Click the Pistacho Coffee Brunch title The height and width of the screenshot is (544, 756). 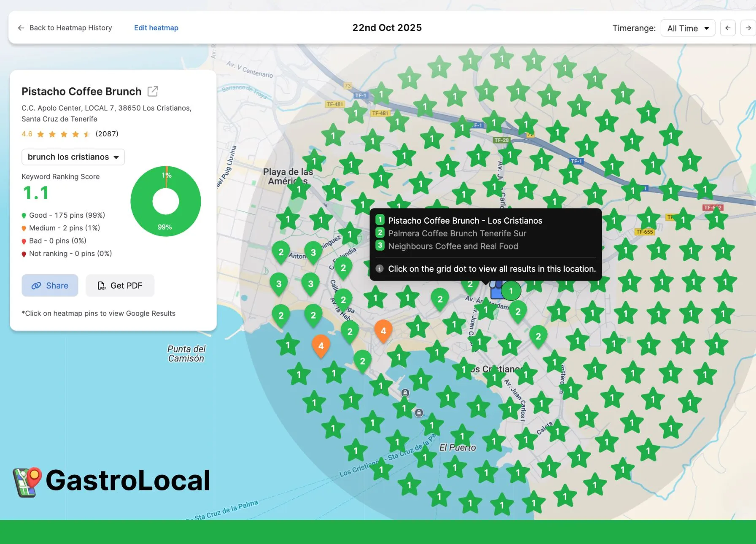81,91
